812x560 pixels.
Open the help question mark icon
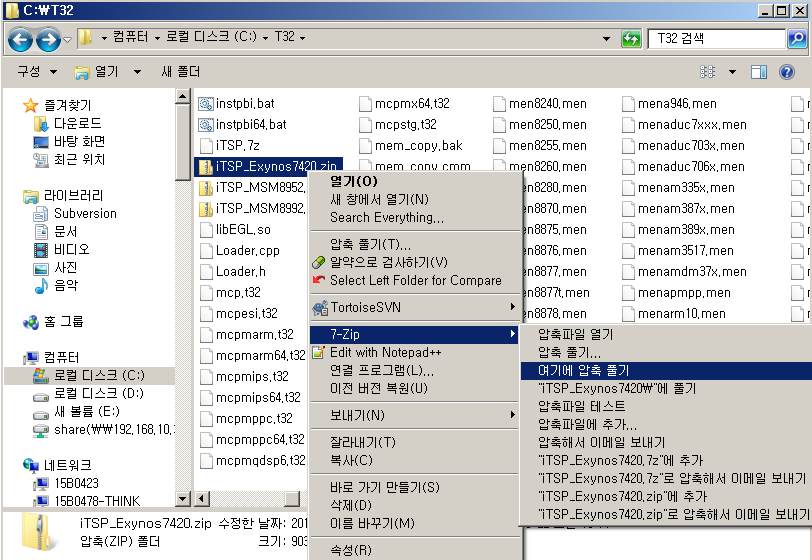click(x=787, y=72)
